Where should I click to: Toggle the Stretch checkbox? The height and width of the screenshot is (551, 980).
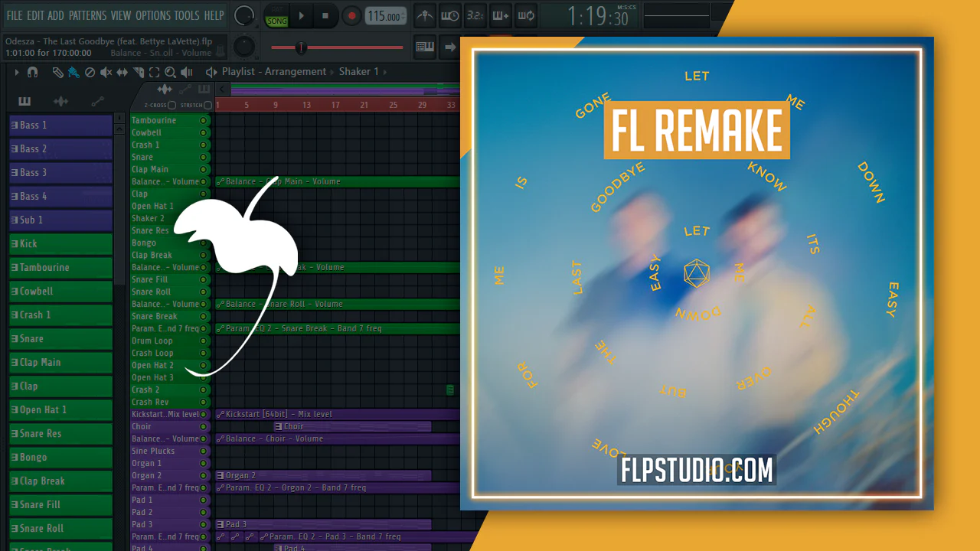tap(207, 105)
